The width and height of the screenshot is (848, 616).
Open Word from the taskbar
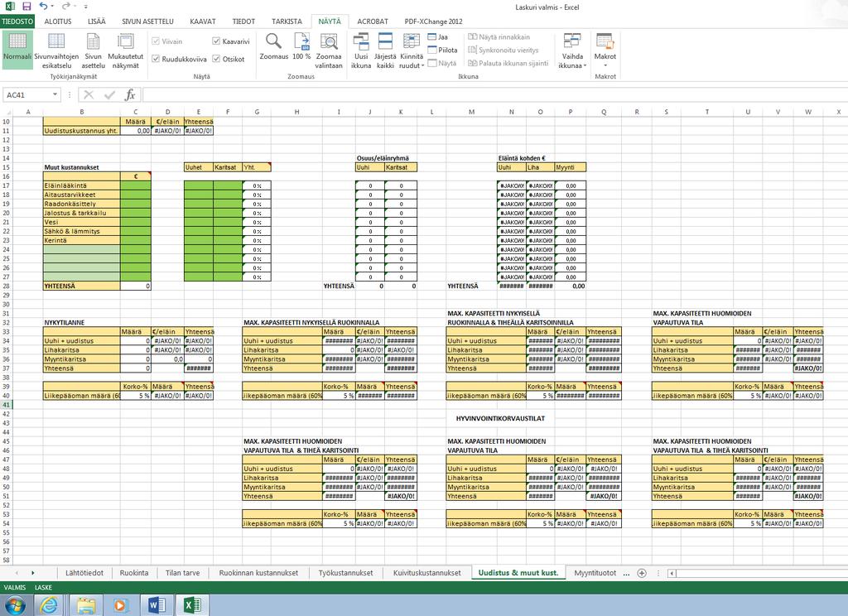(x=157, y=604)
